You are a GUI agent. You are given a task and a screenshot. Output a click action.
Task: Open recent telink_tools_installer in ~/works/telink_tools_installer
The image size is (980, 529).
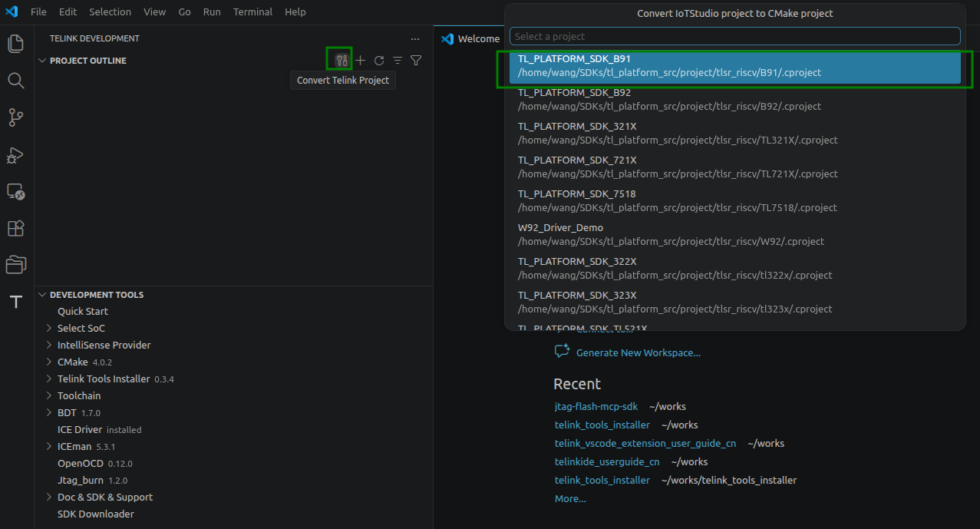point(602,480)
